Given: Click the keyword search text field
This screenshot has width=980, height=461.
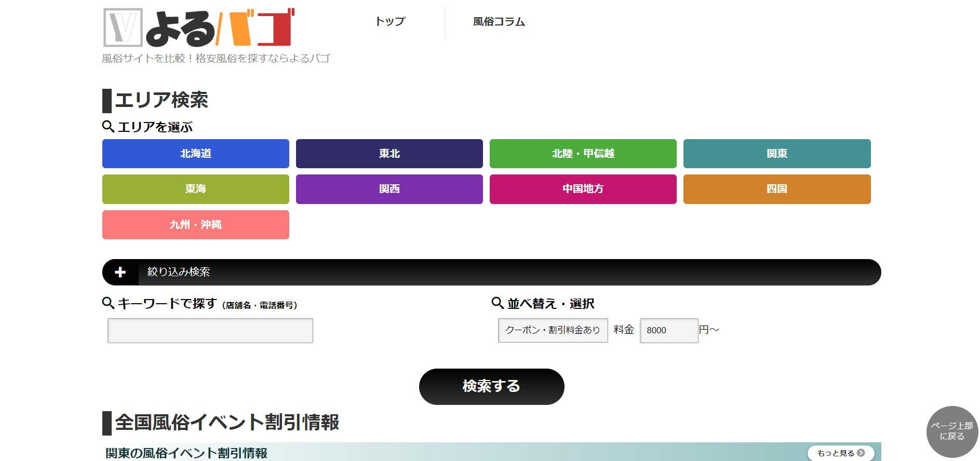Looking at the screenshot, I should click(x=210, y=331).
